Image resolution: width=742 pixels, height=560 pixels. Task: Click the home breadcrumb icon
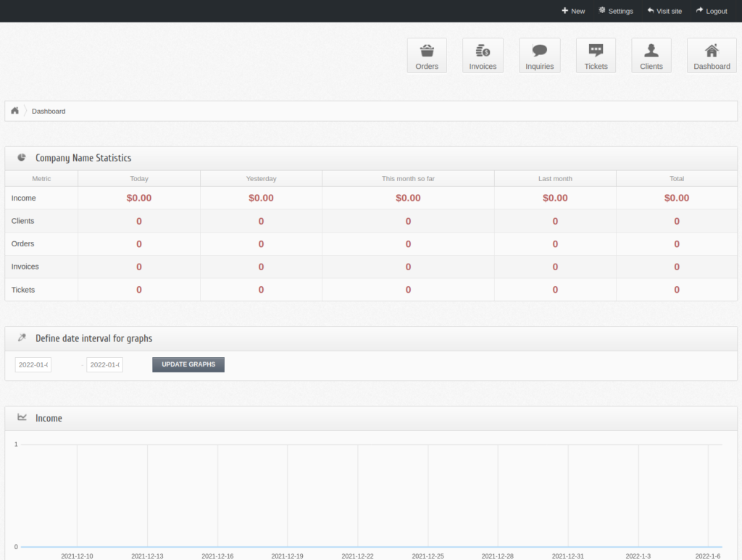[x=14, y=111]
